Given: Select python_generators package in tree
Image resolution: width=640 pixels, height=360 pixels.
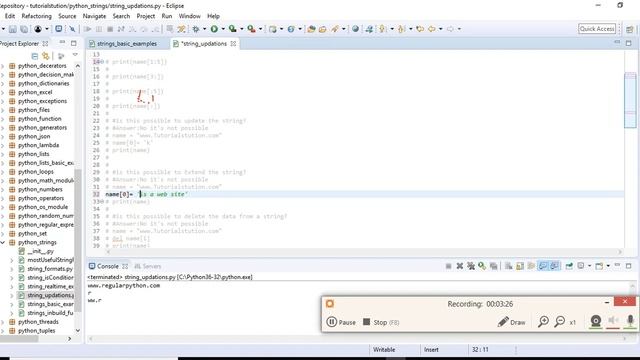Looking at the screenshot, I should coord(42,128).
